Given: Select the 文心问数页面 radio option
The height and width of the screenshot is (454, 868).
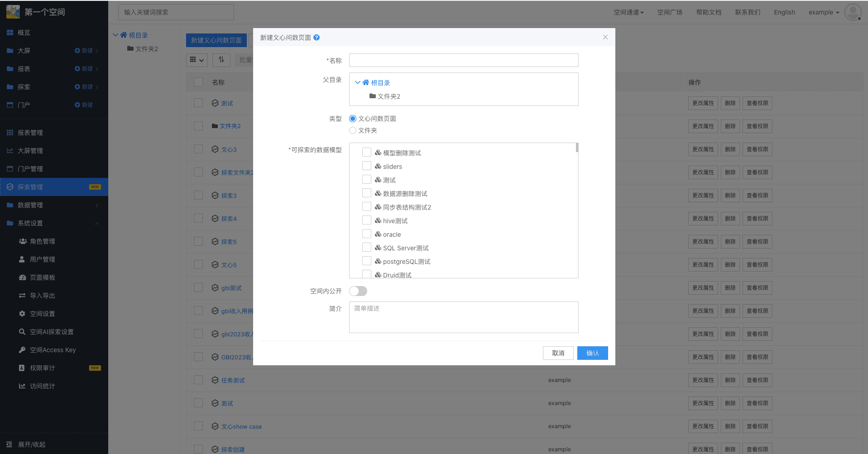Looking at the screenshot, I should point(353,119).
